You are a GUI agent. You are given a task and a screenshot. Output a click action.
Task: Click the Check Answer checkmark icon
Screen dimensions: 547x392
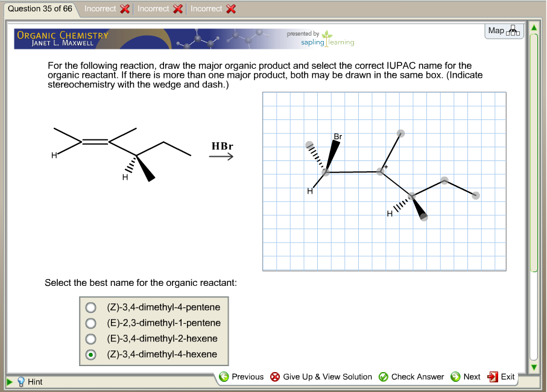383,377
